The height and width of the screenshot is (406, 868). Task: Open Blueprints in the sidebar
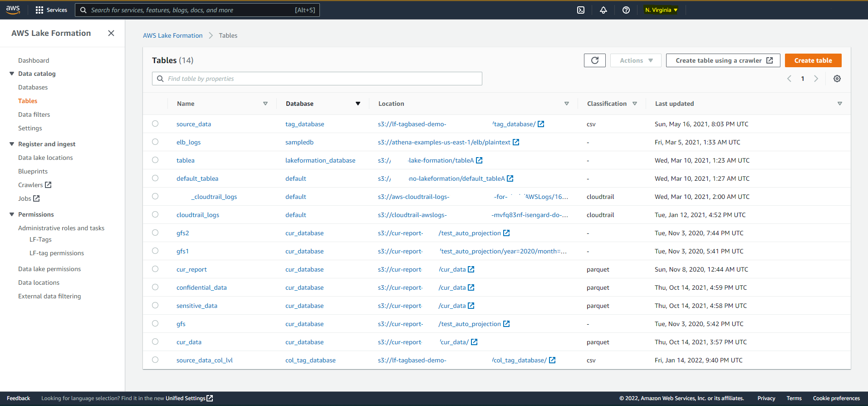[x=33, y=171]
